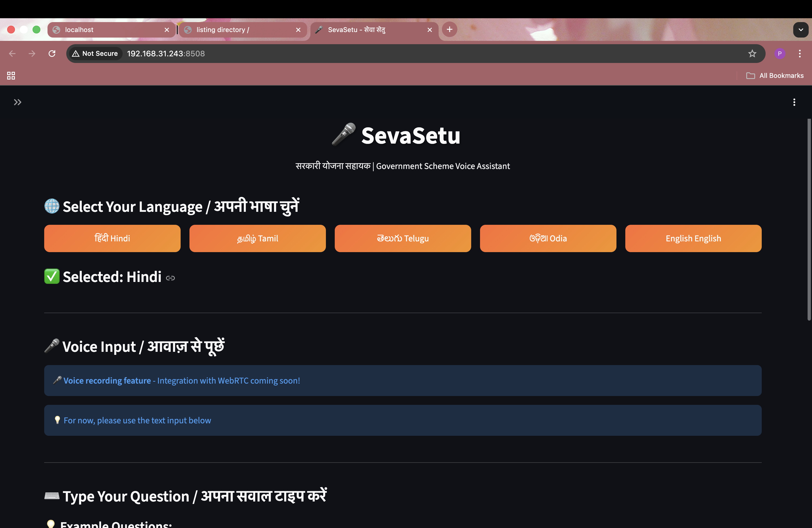
Task: Open the page's kebab menu
Action: [x=794, y=102]
